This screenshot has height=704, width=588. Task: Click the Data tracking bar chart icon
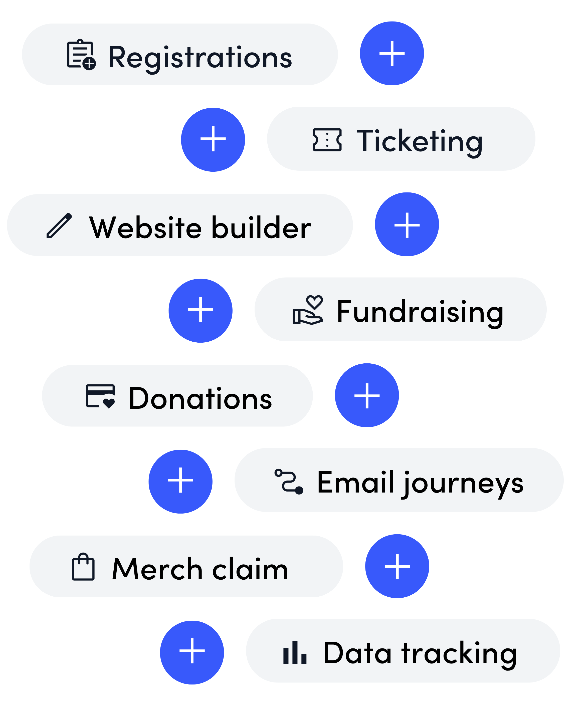(x=295, y=652)
